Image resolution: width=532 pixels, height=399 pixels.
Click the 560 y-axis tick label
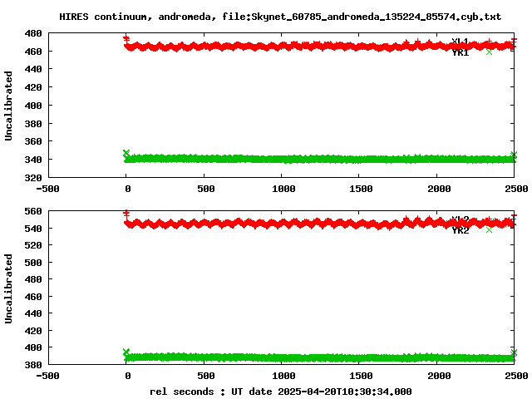[x=33, y=211]
